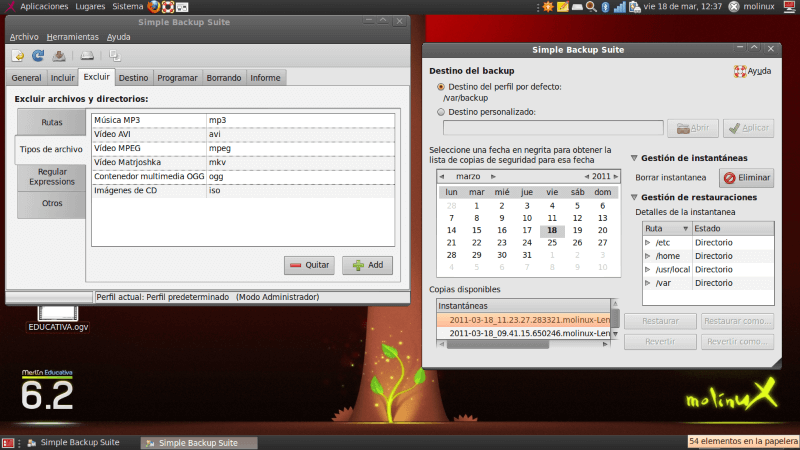Click the download-to-tray backup toolbar icon
The width and height of the screenshot is (800, 450).
[59, 56]
